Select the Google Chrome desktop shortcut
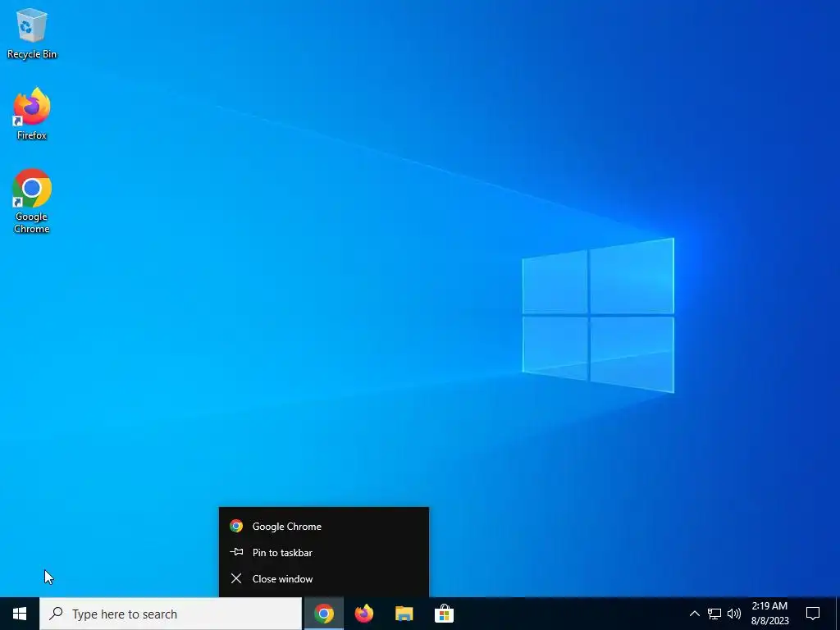The height and width of the screenshot is (630, 840). tap(32, 202)
